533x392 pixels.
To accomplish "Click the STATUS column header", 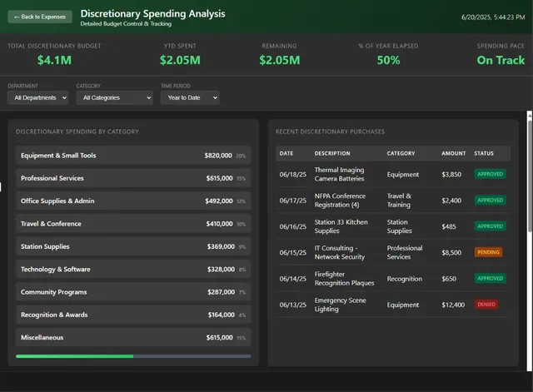I will point(484,153).
